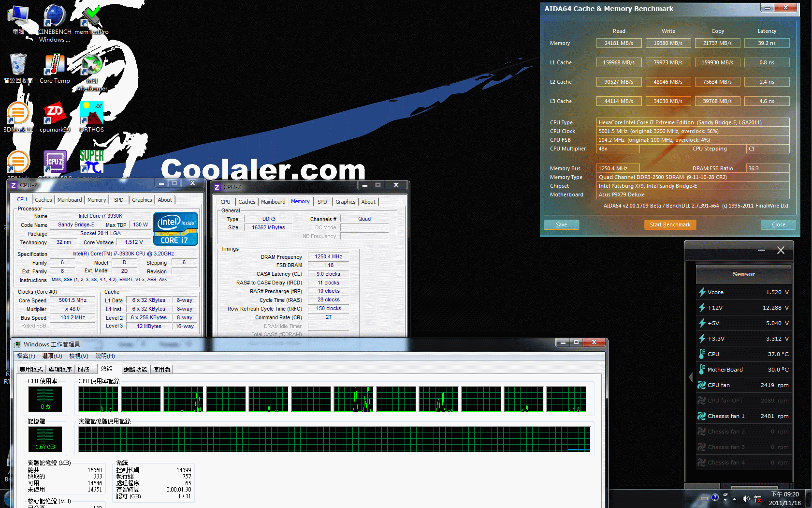
Task: Click the volume speaker icon in the system tray
Action: click(x=746, y=499)
